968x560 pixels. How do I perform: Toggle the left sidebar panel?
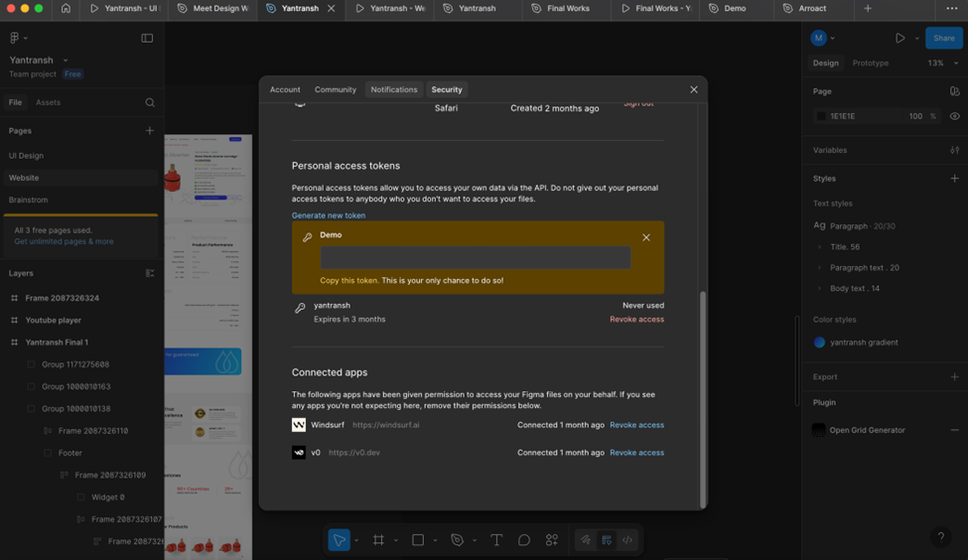tap(147, 38)
